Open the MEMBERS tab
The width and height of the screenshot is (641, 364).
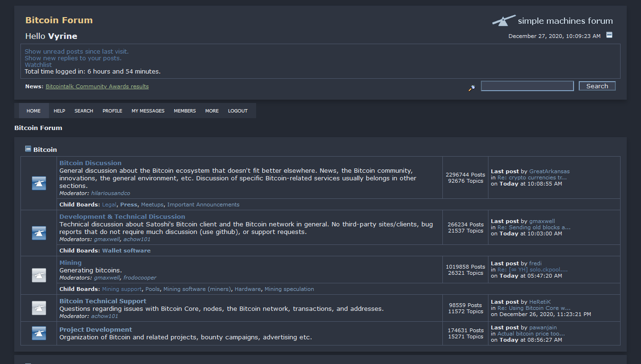click(184, 111)
